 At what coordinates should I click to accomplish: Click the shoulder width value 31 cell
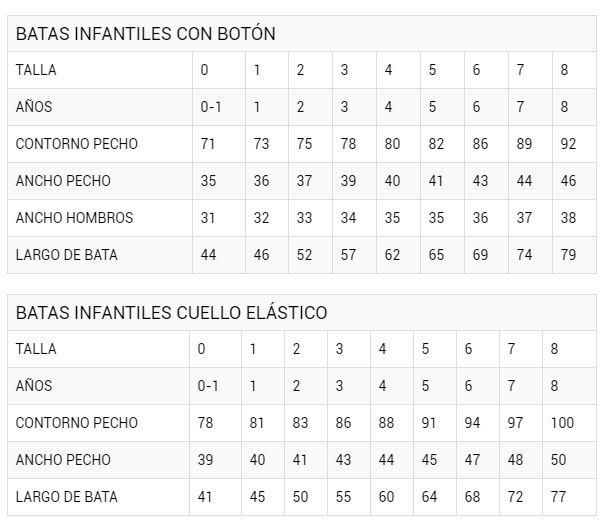click(x=208, y=218)
